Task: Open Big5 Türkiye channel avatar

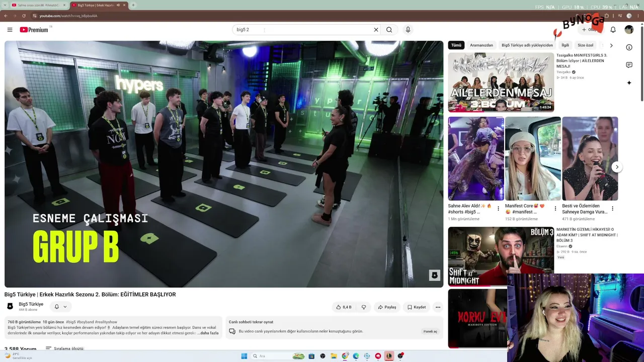Action: pos(10,306)
